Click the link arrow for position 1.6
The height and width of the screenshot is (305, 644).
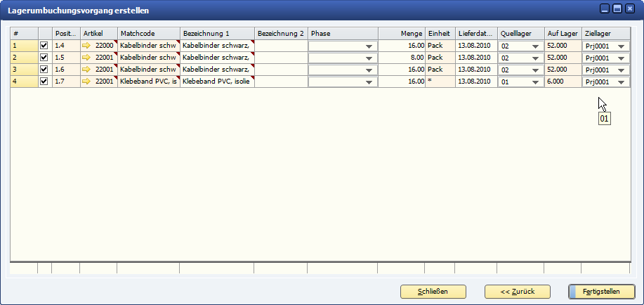[87, 70]
